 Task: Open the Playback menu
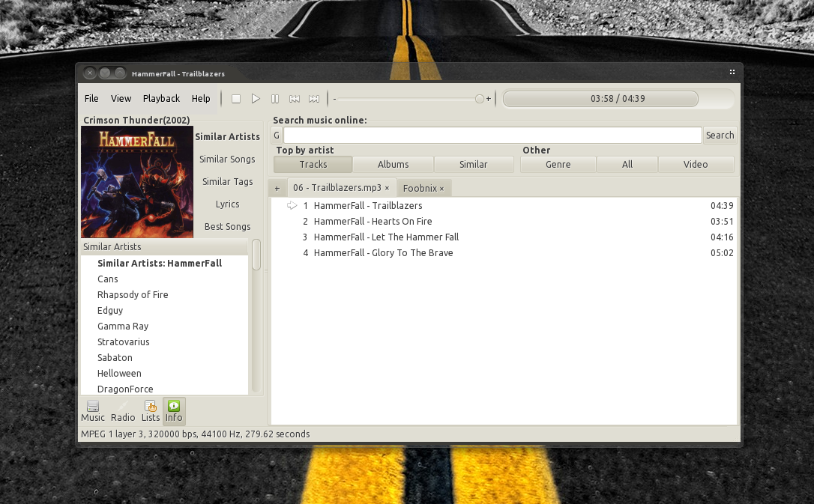[x=161, y=98]
